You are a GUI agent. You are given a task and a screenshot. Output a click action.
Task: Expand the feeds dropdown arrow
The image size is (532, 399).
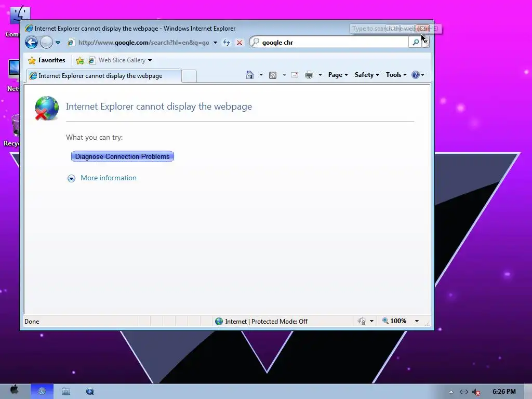coord(284,75)
